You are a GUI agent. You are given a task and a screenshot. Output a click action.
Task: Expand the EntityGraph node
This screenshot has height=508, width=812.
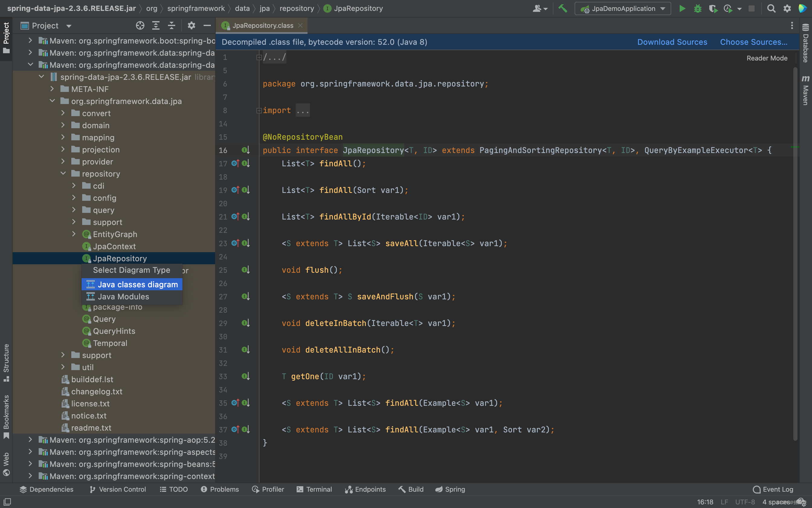(73, 234)
